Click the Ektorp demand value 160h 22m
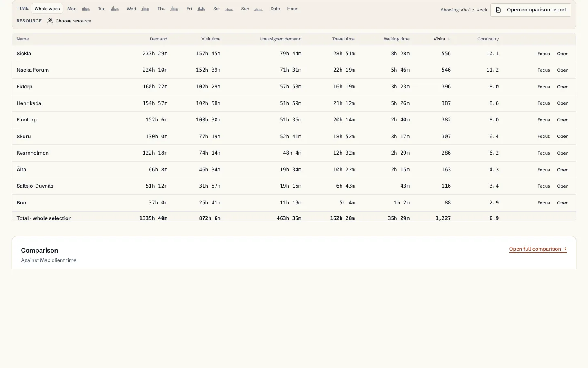588x368 pixels. [155, 87]
